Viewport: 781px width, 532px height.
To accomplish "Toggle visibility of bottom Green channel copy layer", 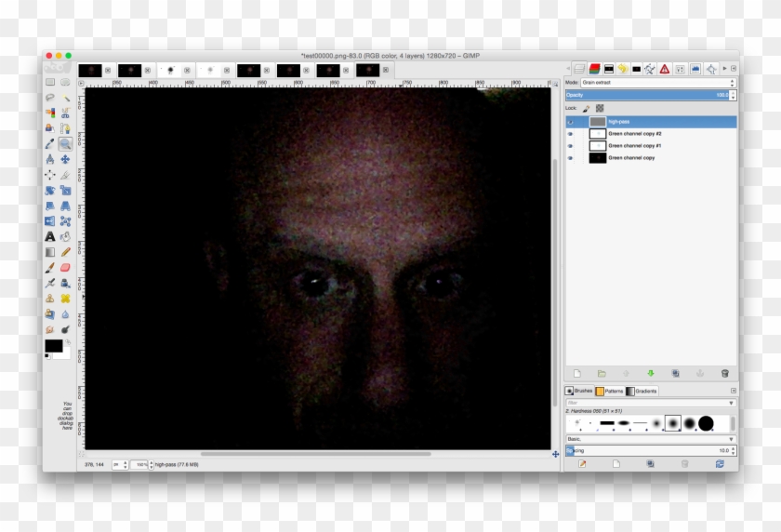I will tap(570, 158).
